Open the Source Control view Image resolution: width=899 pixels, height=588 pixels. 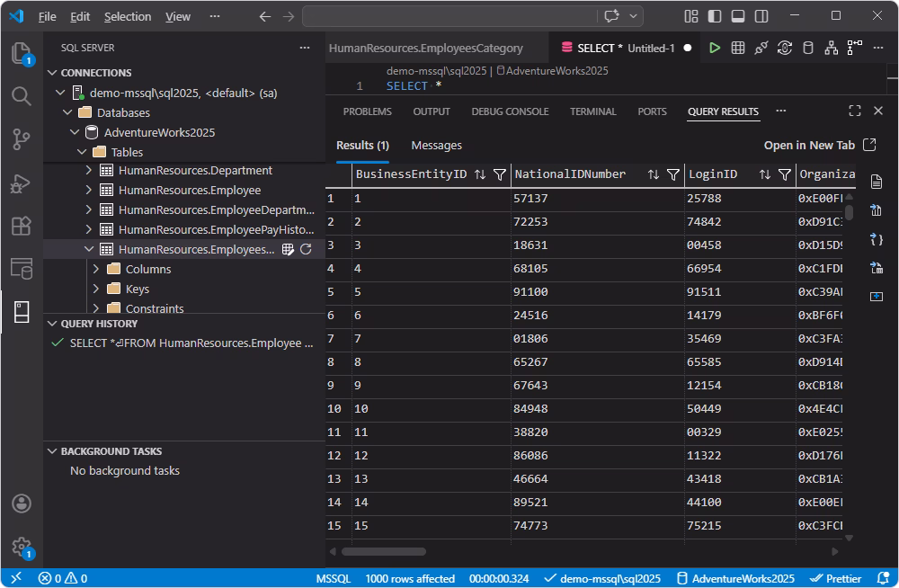(22, 138)
